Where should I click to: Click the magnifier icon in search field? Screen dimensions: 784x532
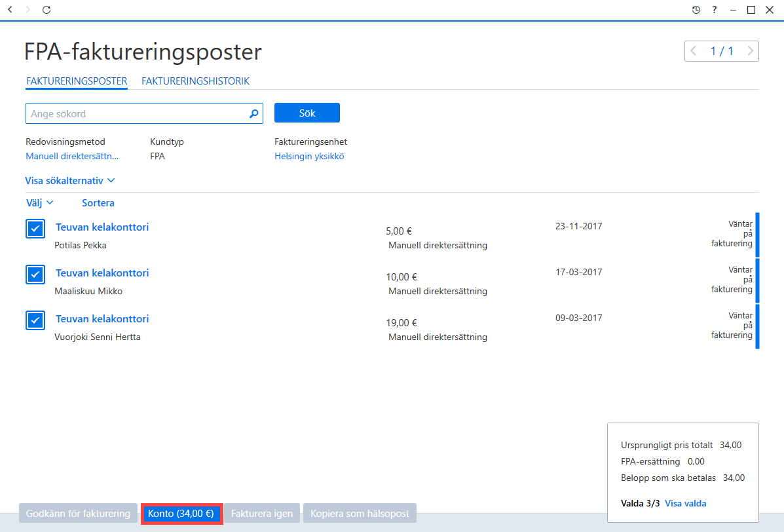(254, 113)
